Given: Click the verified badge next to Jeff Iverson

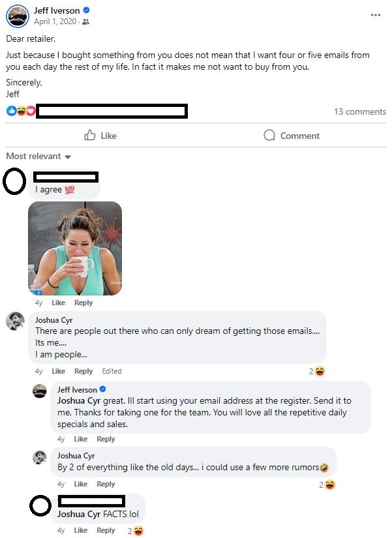Looking at the screenshot, I should click(x=87, y=10).
